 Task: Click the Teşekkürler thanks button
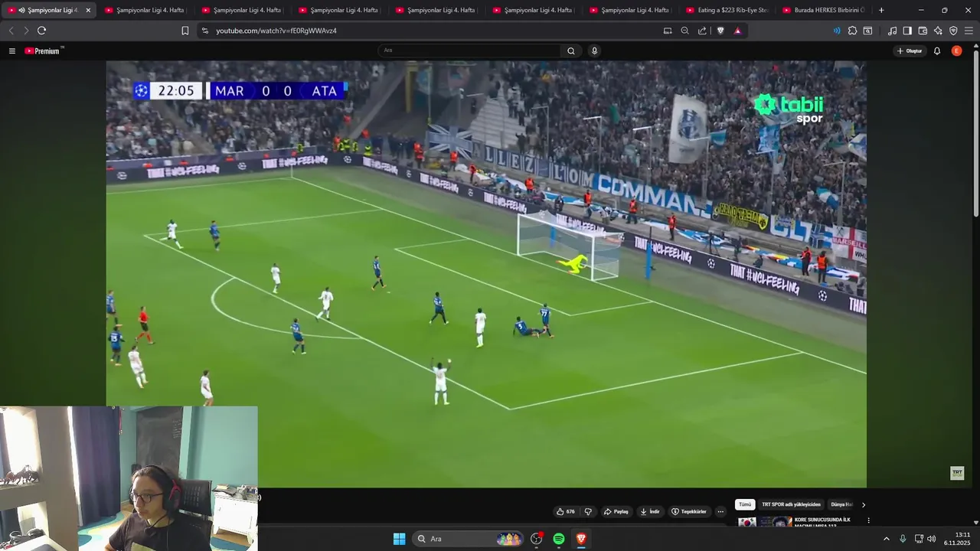689,511
